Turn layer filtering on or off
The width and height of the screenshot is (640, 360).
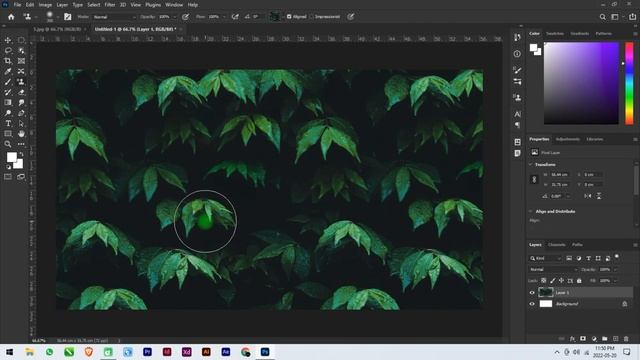[617, 257]
